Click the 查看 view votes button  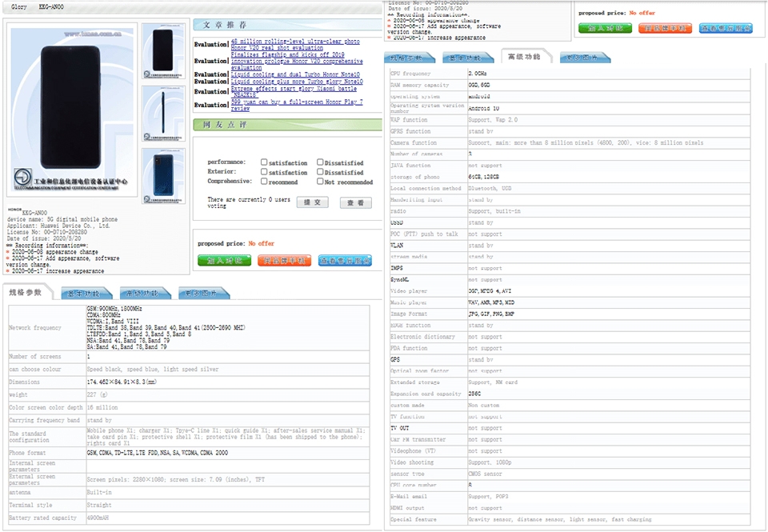(356, 203)
